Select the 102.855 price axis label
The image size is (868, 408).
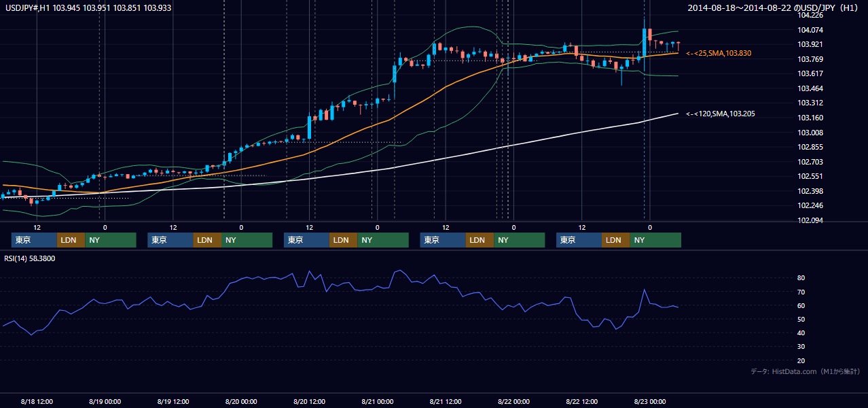(x=810, y=147)
